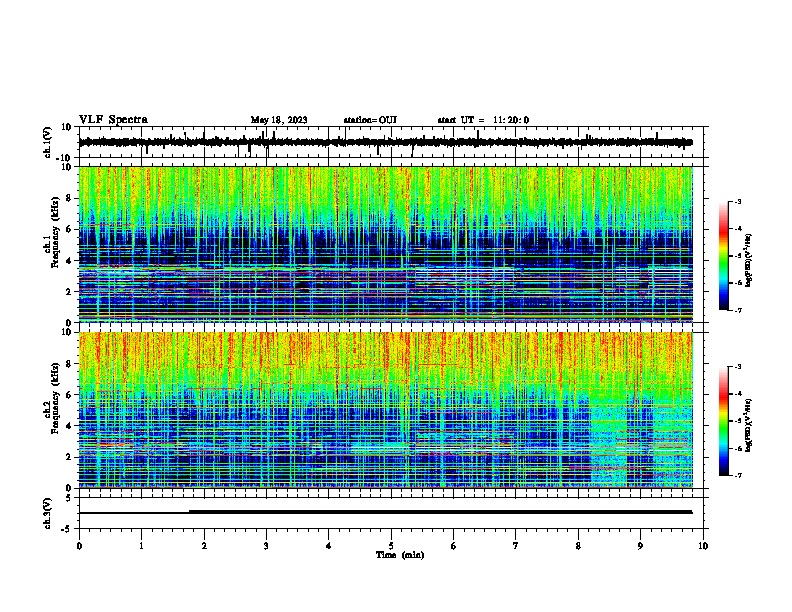
Task: Click the "station=OUI" header label
Action: [370, 120]
